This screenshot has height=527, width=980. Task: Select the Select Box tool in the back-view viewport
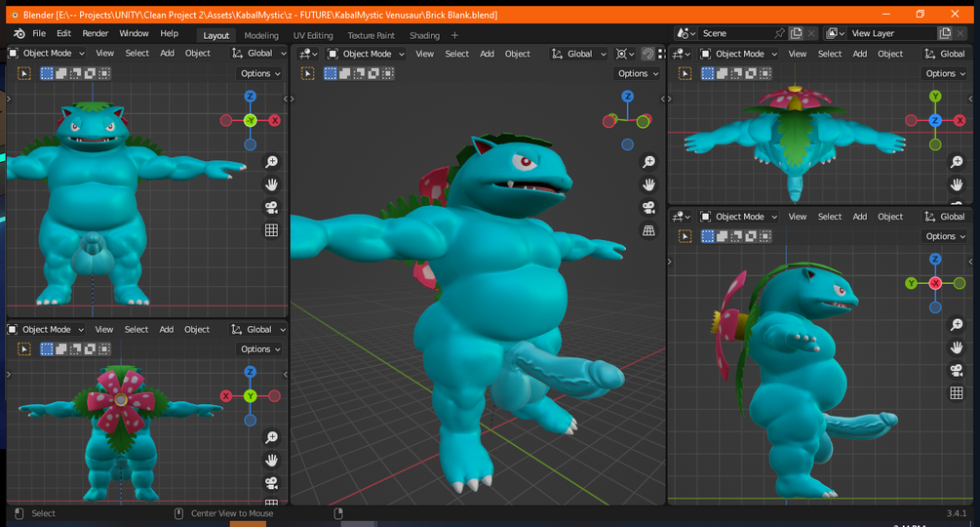24,348
